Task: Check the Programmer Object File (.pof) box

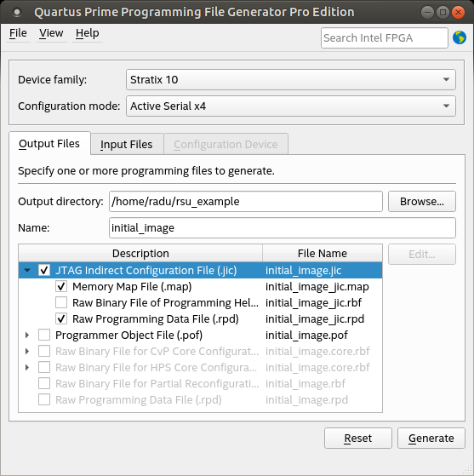Action: [x=44, y=335]
